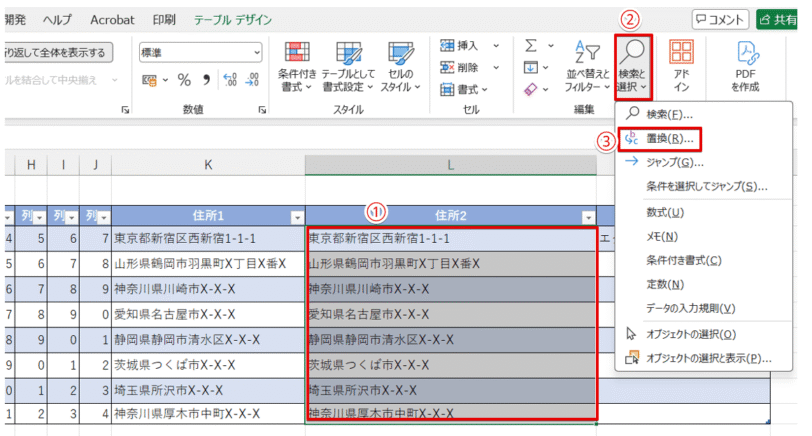Screen dimensions: 812x436
Task: Expand the Clear dropdown arrow
Action: click(546, 90)
